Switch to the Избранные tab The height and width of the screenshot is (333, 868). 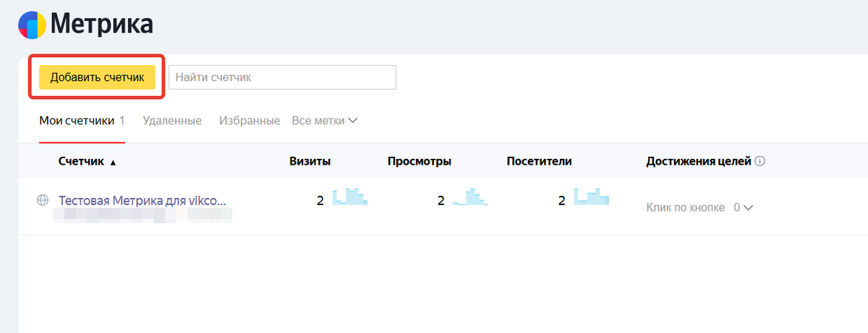click(250, 121)
